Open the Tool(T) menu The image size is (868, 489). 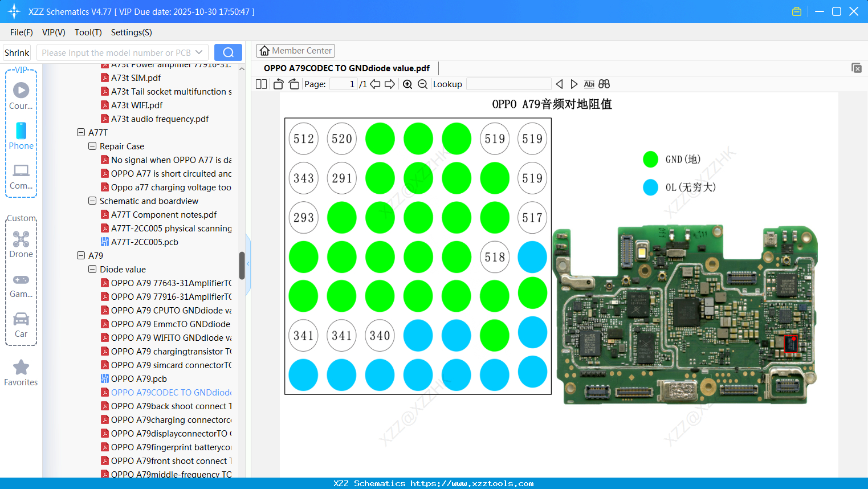point(88,32)
